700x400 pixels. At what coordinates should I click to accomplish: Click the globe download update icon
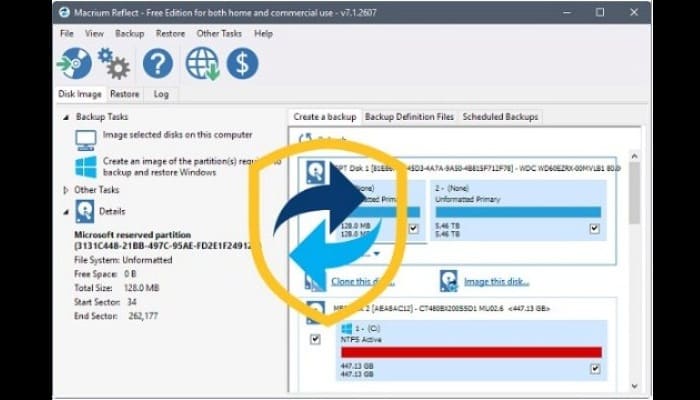(x=202, y=64)
